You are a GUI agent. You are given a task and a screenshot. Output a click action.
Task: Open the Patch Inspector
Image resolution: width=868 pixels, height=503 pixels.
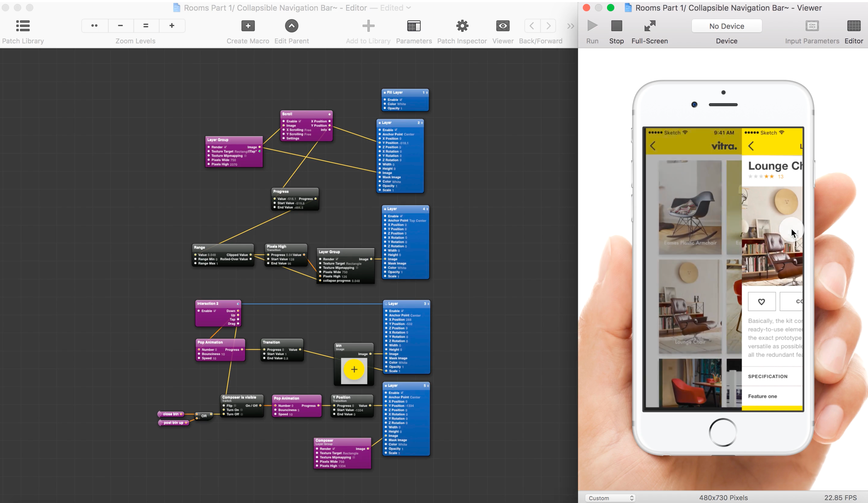click(x=461, y=26)
